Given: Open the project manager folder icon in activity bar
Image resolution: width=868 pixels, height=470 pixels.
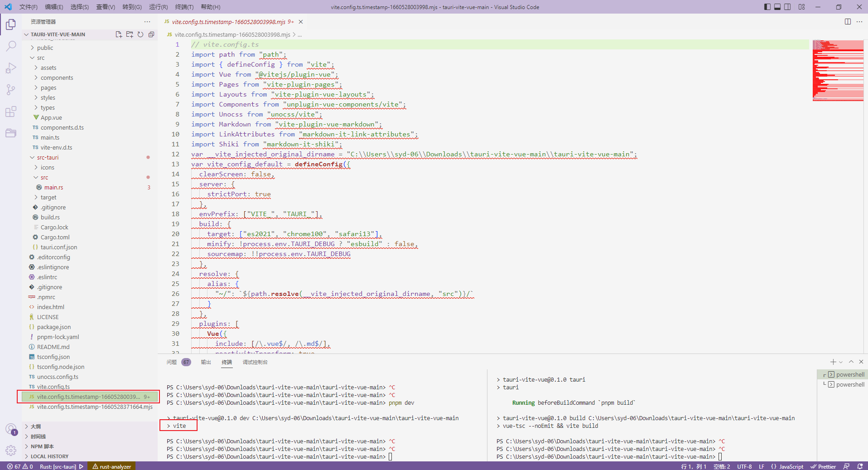Looking at the screenshot, I should click(x=11, y=133).
